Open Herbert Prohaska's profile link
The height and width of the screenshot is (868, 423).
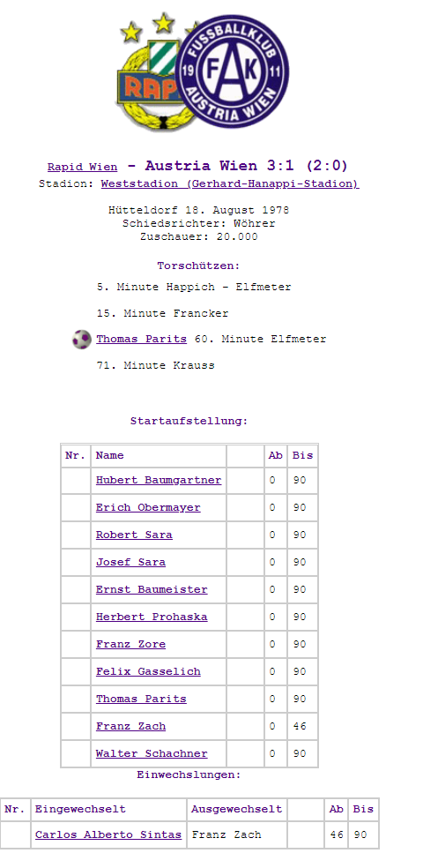click(x=152, y=617)
